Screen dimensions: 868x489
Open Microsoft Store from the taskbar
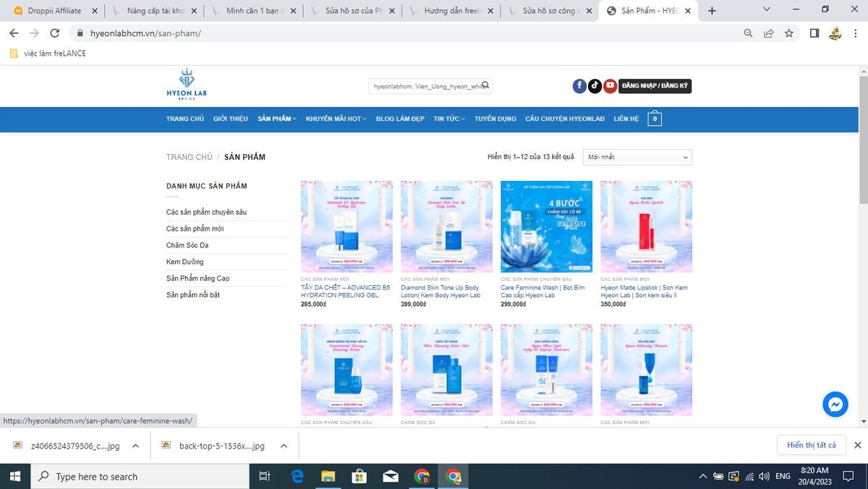click(x=359, y=476)
